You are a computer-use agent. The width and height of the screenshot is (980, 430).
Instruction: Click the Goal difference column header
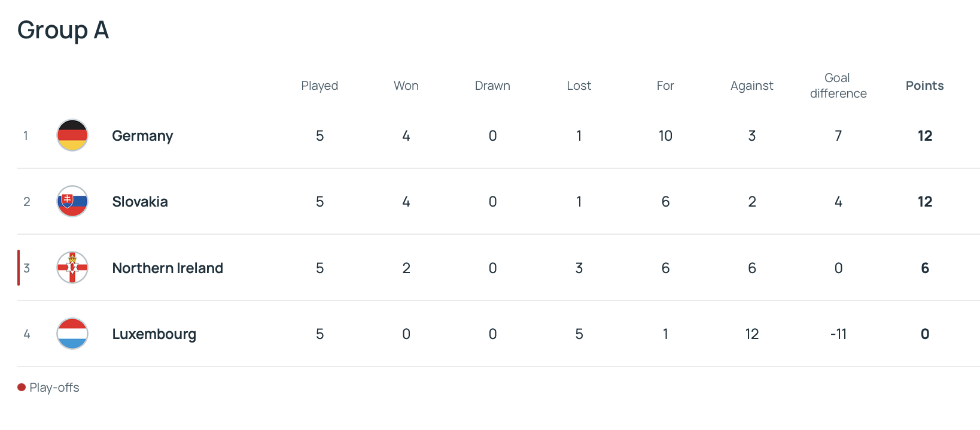click(838, 86)
